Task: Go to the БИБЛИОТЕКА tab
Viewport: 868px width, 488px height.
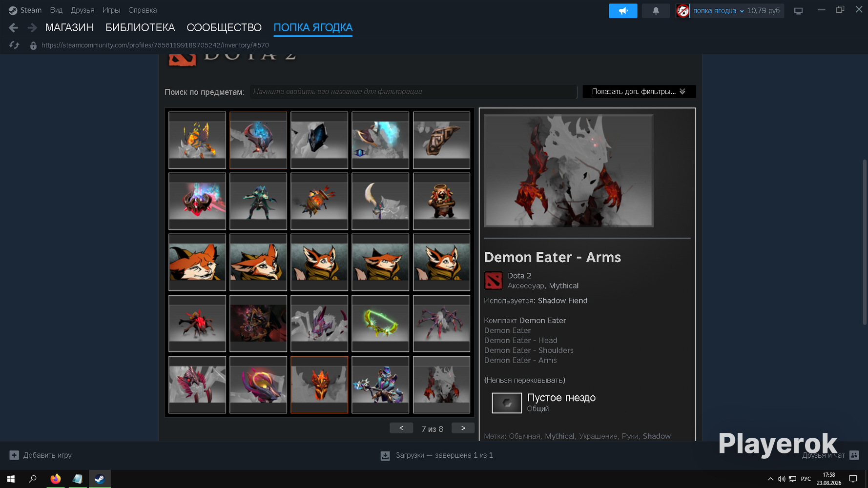Action: (140, 28)
